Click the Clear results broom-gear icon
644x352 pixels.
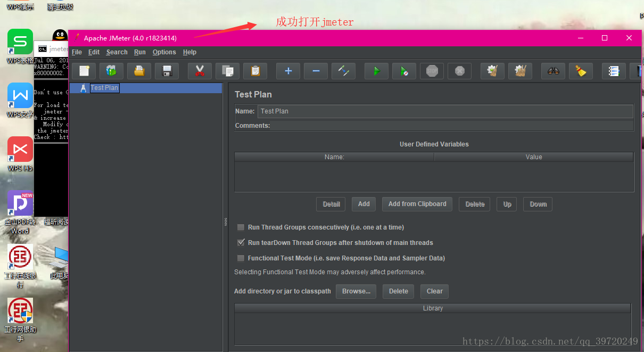pos(492,71)
